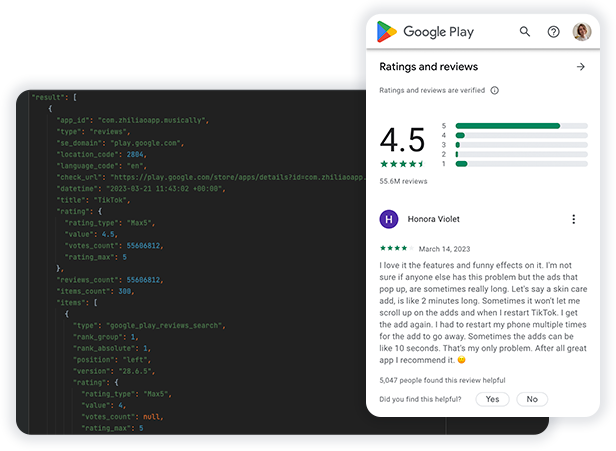Click the reviews_count line in code
Viewport: 616px width, 451px height.
tap(110, 280)
